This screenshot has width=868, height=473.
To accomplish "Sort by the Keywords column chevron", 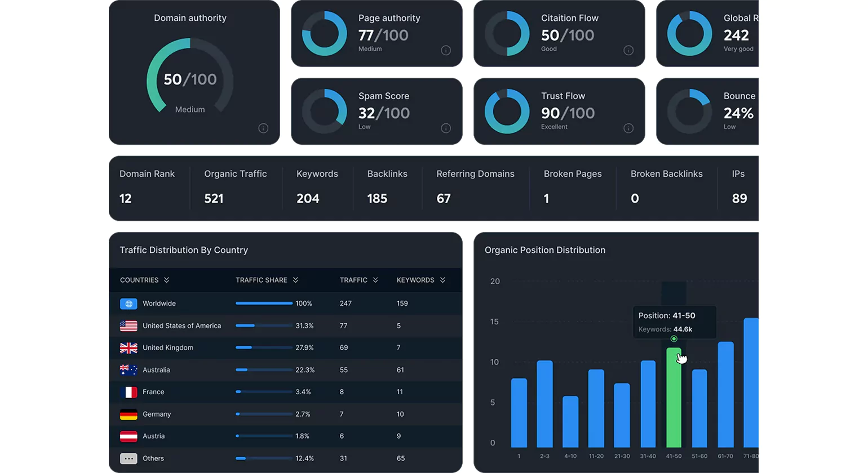I will (x=442, y=280).
